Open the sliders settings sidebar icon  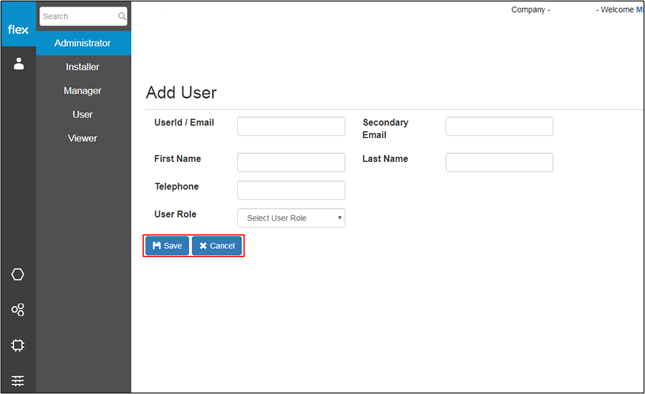[x=18, y=380]
